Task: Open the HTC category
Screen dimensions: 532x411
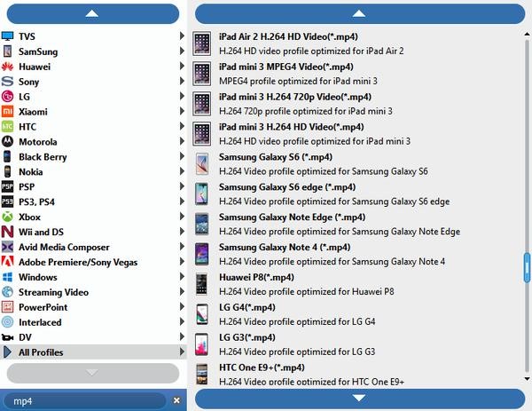Action: point(93,127)
